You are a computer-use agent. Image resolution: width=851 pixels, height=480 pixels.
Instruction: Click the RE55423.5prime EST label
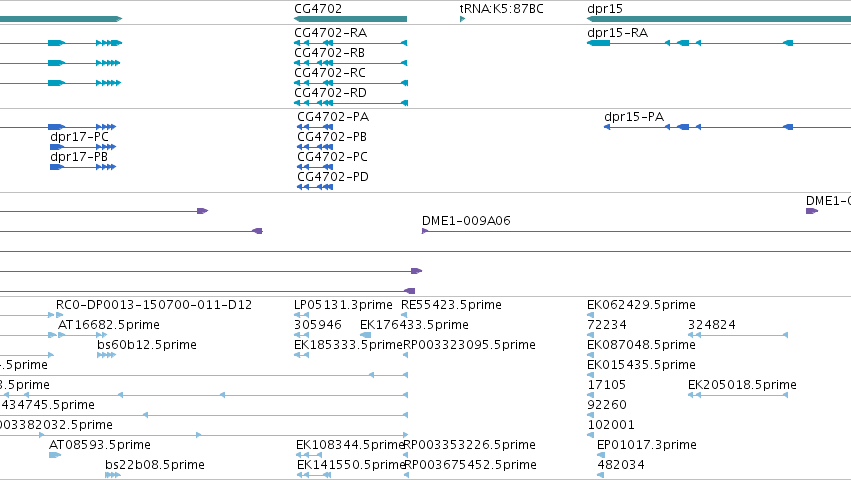pos(451,305)
